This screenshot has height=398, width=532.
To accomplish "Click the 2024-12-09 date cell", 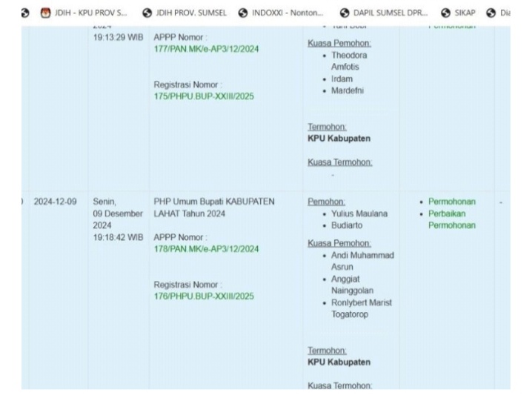I will tap(56, 202).
